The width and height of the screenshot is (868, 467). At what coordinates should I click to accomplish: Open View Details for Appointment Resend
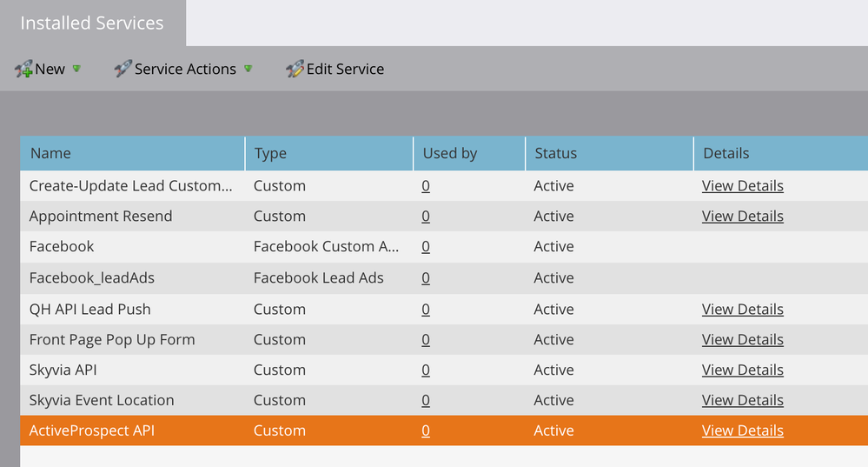pos(742,216)
